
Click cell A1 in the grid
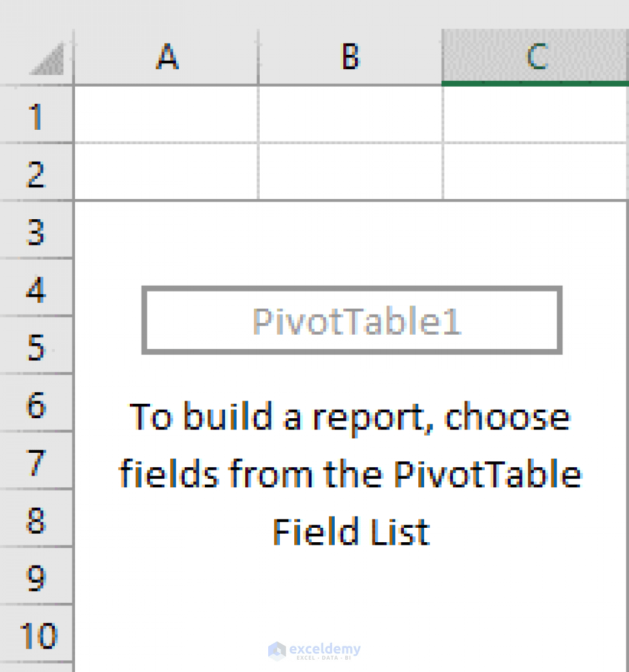click(x=166, y=115)
